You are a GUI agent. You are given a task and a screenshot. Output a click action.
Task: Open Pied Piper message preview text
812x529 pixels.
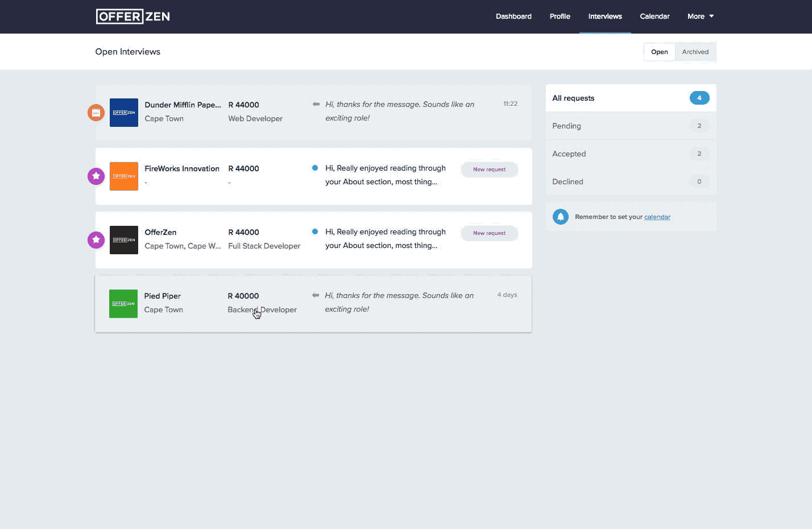[x=399, y=302]
